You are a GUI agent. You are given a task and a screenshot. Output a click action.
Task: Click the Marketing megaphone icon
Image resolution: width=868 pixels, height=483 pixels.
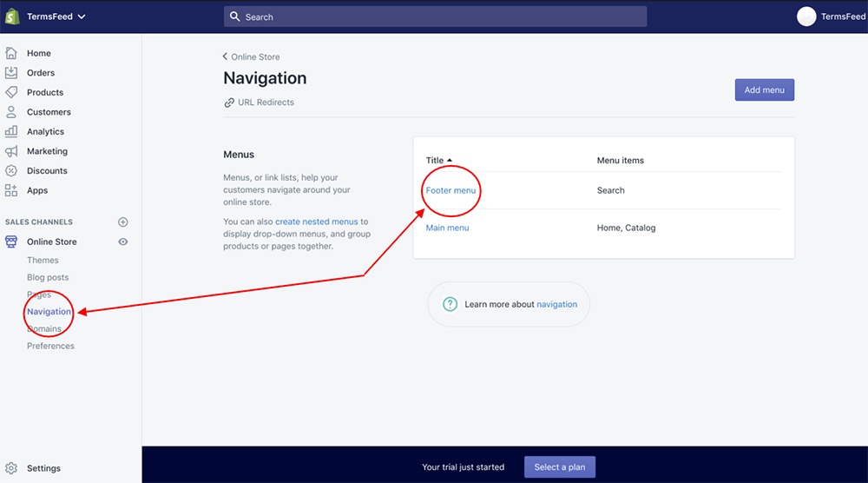click(11, 151)
